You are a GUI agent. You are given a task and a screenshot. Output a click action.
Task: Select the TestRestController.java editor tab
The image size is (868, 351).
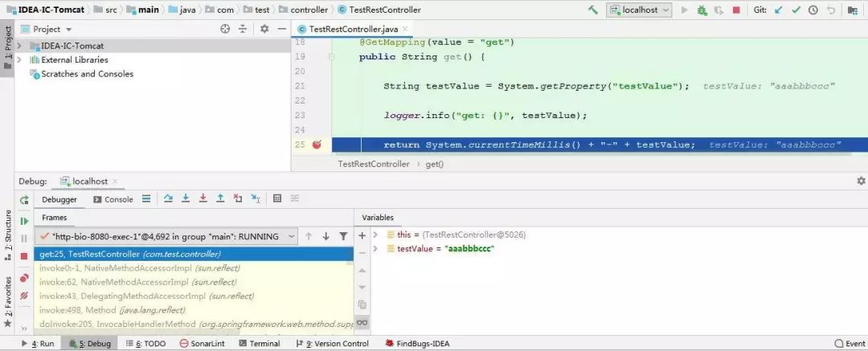353,30
